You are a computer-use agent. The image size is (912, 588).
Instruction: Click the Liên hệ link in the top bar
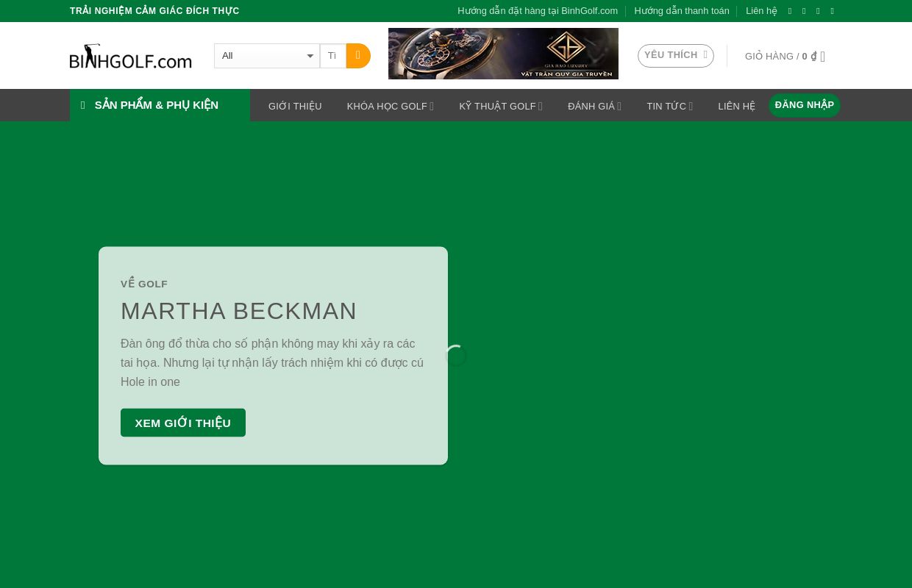(761, 11)
